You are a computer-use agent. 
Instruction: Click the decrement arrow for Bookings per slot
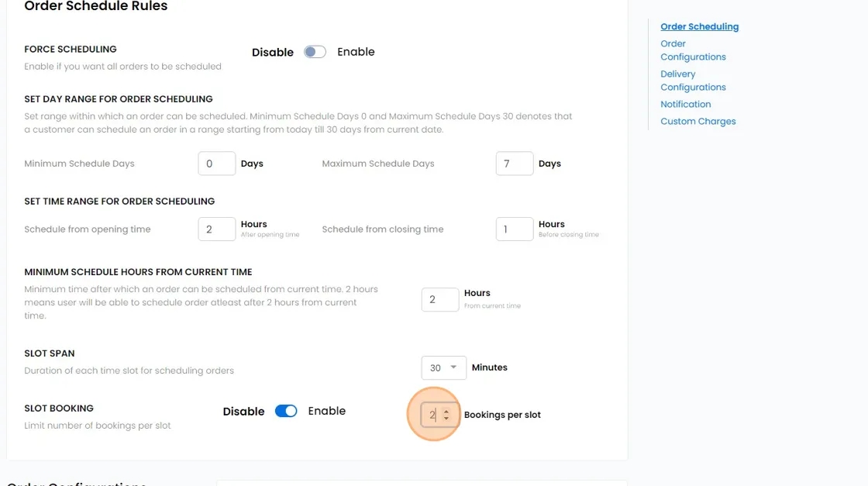pos(446,419)
